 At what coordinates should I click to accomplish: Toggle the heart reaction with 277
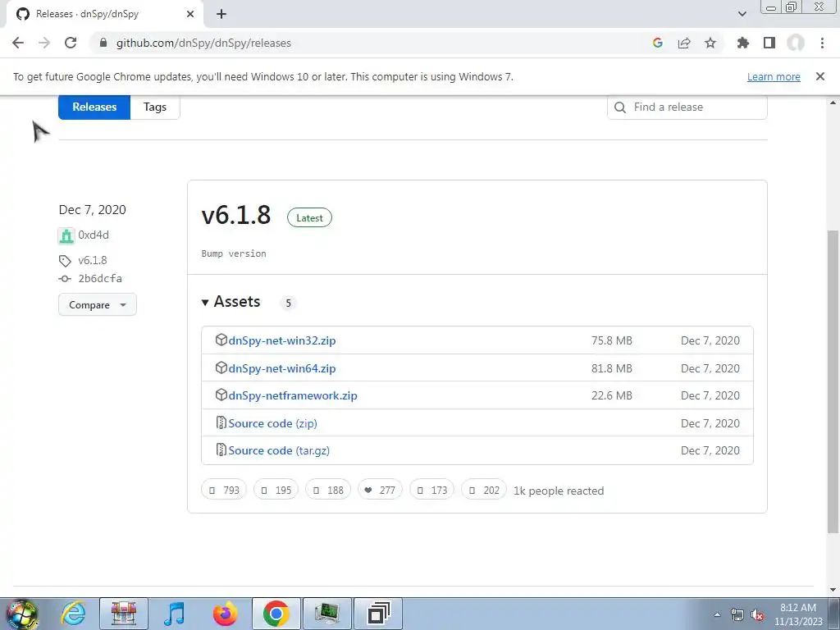click(x=380, y=490)
